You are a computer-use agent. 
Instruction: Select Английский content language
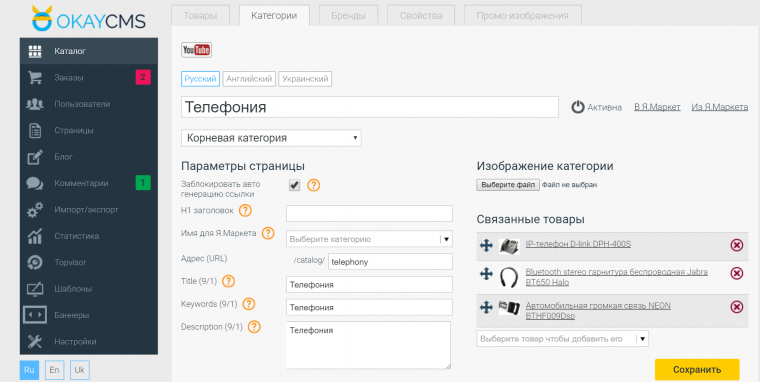point(249,79)
